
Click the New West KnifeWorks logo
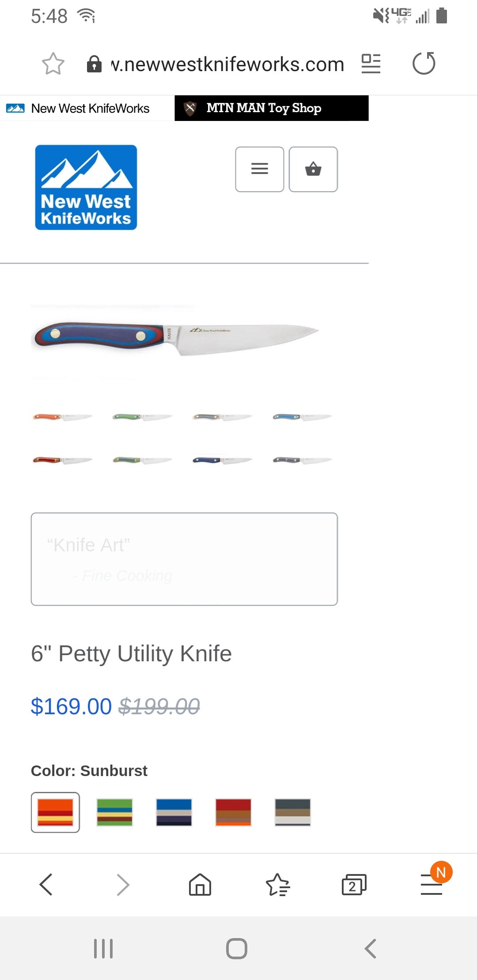pos(86,187)
